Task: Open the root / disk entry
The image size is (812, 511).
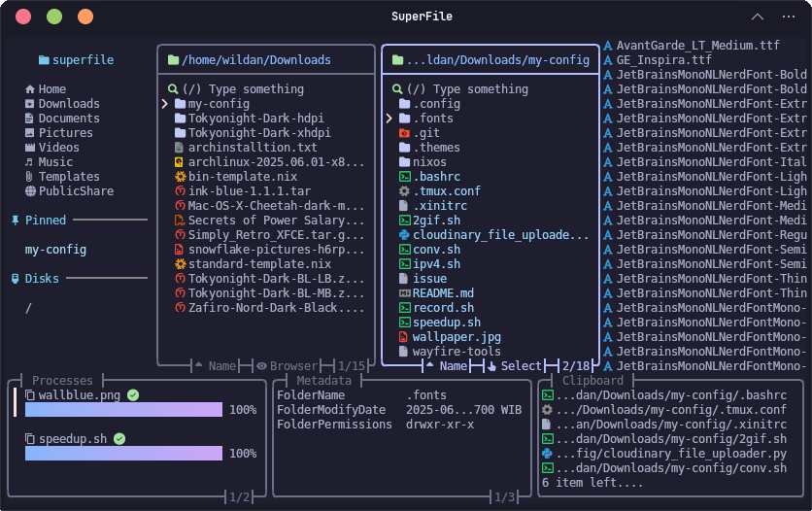Action: [x=28, y=308]
